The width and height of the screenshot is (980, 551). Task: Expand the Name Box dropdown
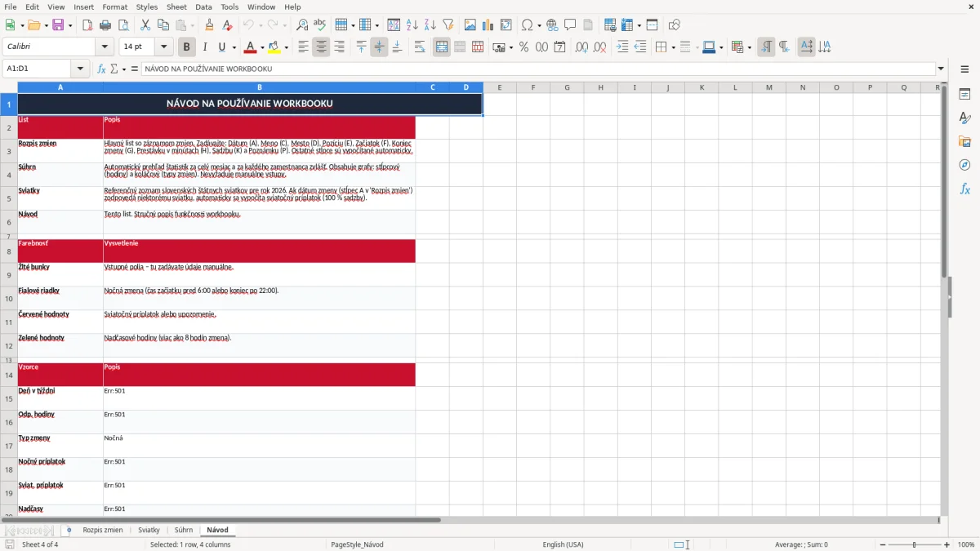click(x=80, y=69)
